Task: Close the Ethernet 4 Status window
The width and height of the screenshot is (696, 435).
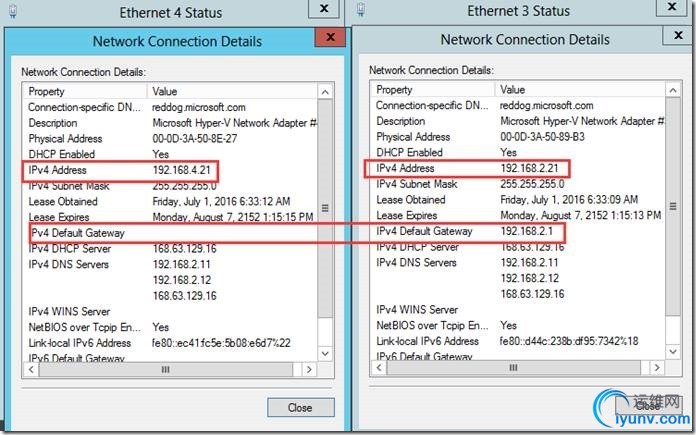Action: [325, 10]
